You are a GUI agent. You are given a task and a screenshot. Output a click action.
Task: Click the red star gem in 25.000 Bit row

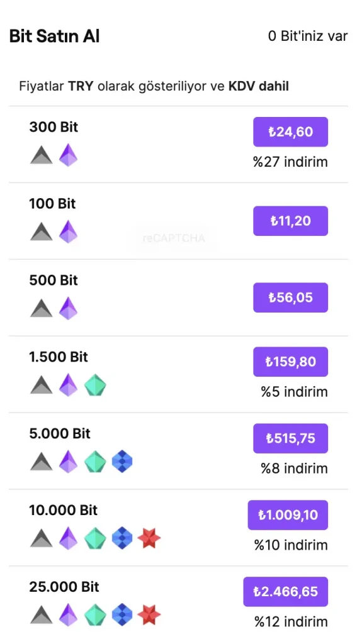point(149,615)
